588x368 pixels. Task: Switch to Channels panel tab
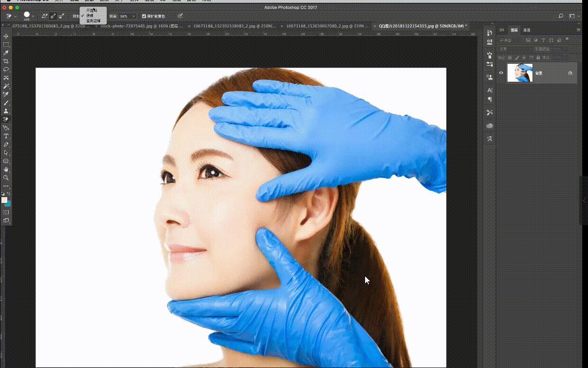pyautogui.click(x=527, y=30)
